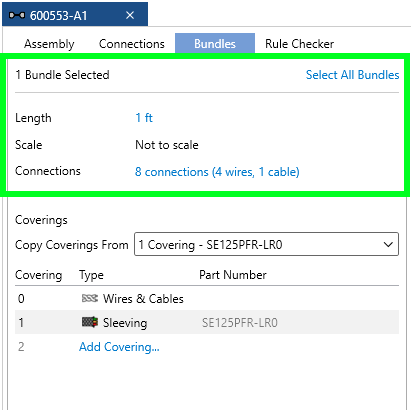Edit the 1 ft length value

pyautogui.click(x=144, y=118)
